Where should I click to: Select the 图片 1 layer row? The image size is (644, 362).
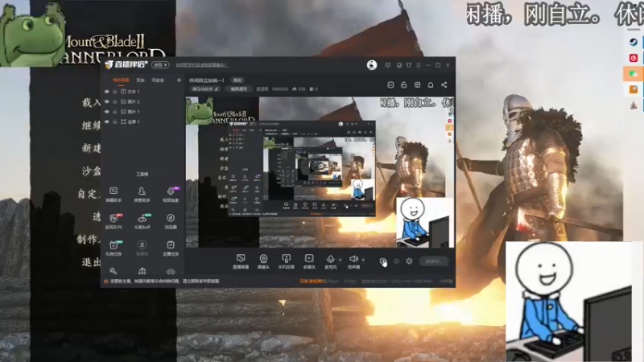pyautogui.click(x=142, y=112)
